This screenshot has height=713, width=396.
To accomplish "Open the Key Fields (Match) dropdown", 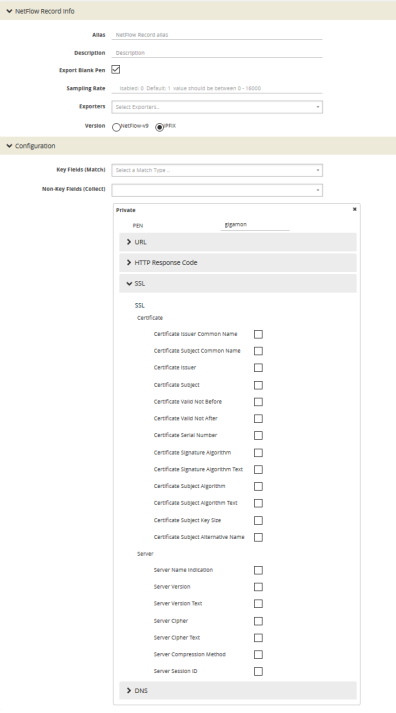I will [x=217, y=170].
